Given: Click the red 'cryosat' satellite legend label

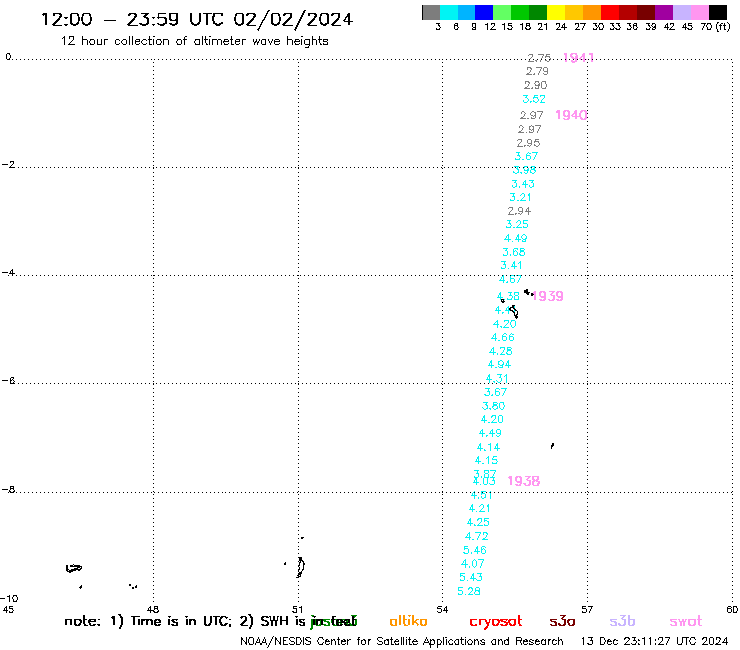Looking at the screenshot, I should click(496, 622).
